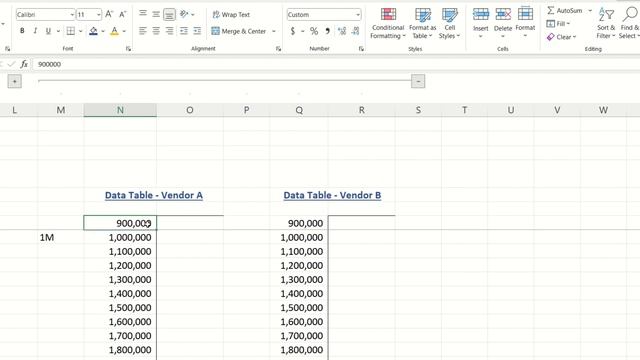Image resolution: width=640 pixels, height=360 pixels.
Task: Open Custom number format dropdown
Action: pyautogui.click(x=358, y=15)
